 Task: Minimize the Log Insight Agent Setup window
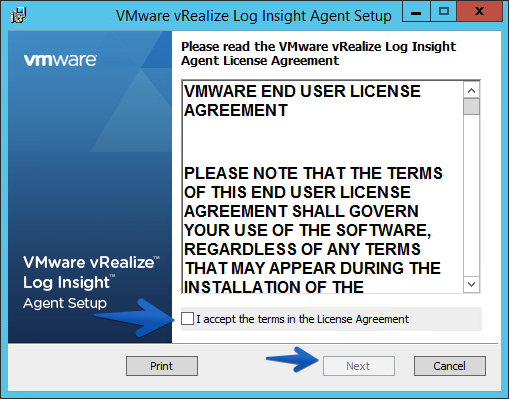click(416, 12)
